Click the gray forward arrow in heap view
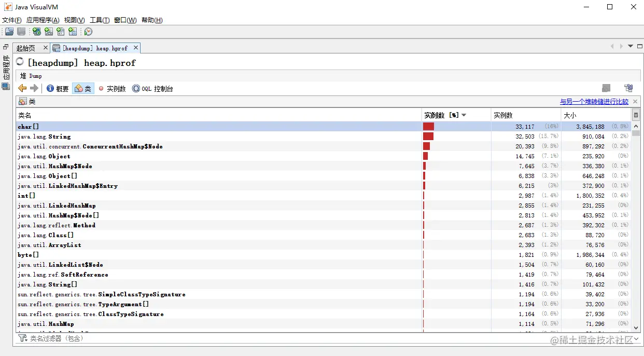This screenshot has width=644, height=356. [34, 88]
